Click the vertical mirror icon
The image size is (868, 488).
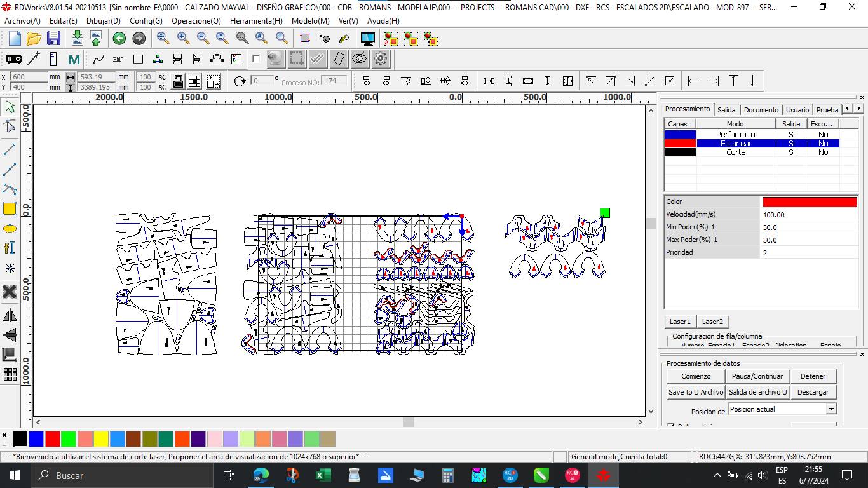(x=10, y=335)
